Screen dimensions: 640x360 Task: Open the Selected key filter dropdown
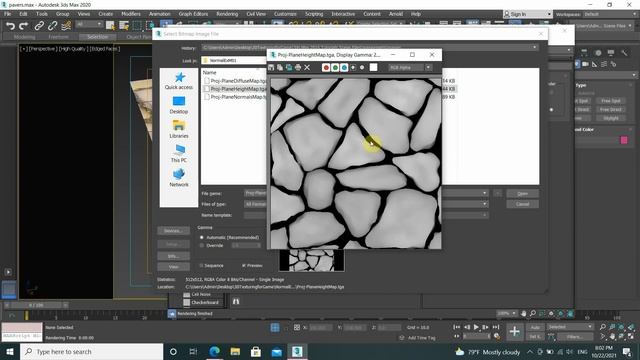point(570,327)
